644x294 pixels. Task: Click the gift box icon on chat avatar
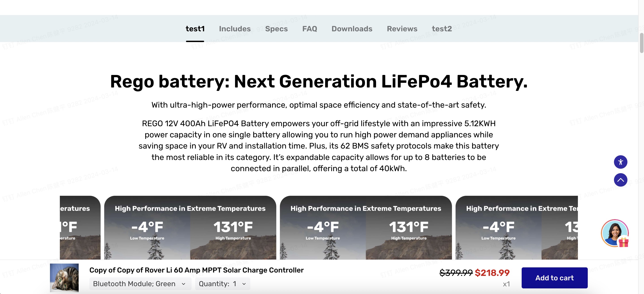624,242
